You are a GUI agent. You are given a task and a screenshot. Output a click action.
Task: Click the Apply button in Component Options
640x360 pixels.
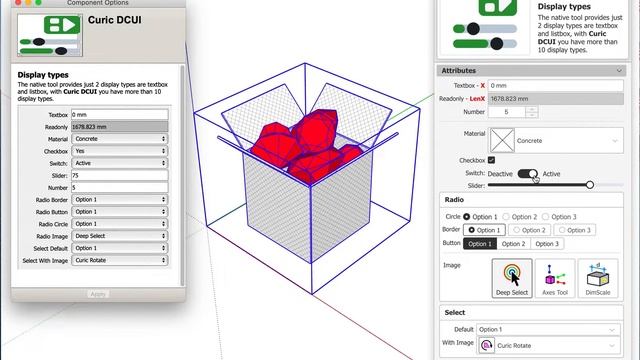(x=98, y=294)
